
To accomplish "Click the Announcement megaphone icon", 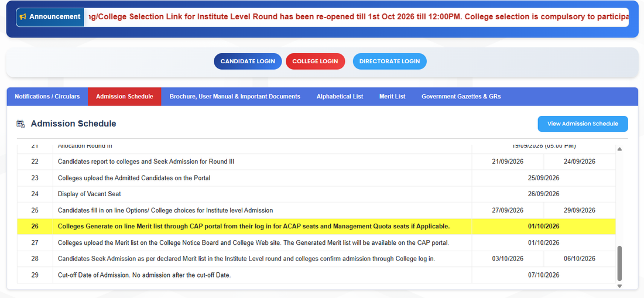I will click(23, 17).
